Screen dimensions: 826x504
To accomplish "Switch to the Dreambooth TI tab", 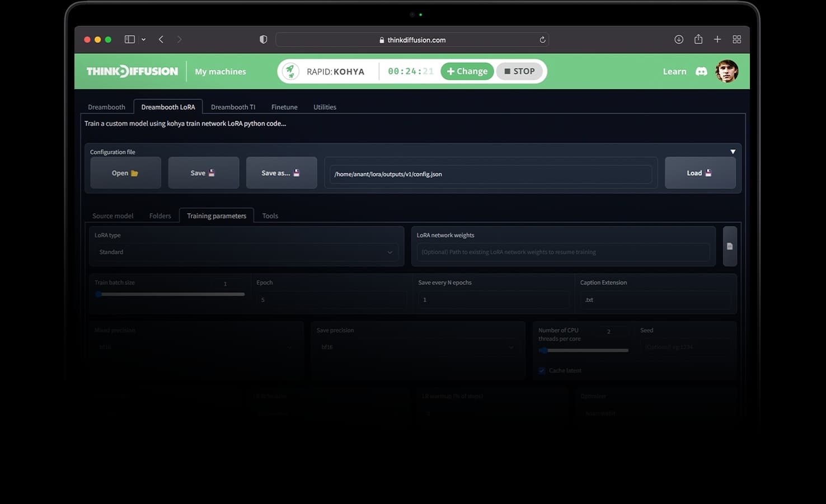I will tap(233, 107).
